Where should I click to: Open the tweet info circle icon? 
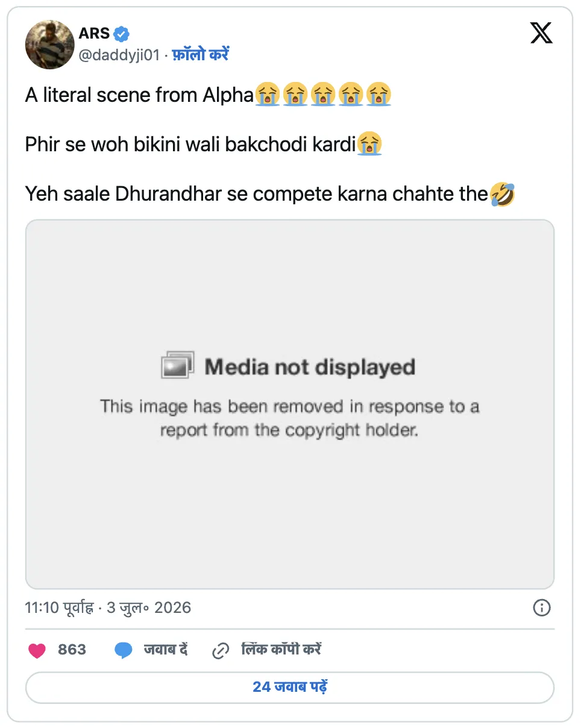point(542,607)
